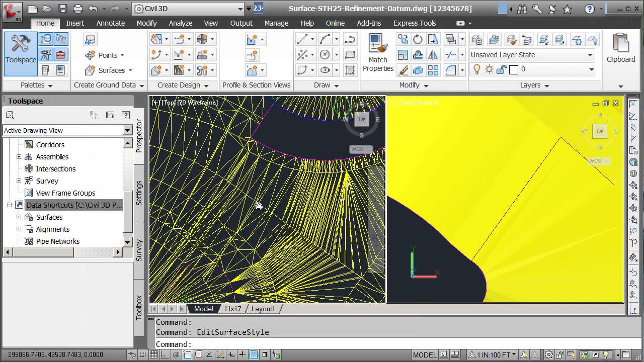Click the Undo arrow in quick access toolbar
Viewport: 644px width, 362px height.
tap(93, 9)
